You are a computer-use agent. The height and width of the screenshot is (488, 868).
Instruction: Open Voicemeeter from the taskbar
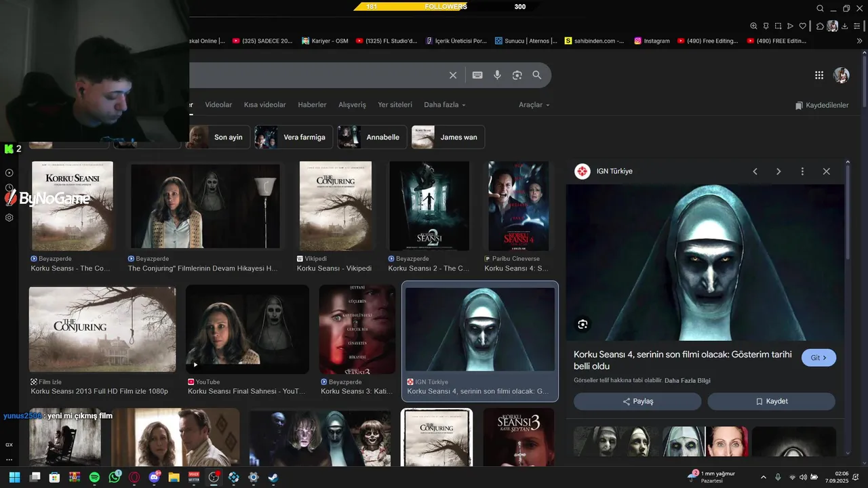[194, 477]
